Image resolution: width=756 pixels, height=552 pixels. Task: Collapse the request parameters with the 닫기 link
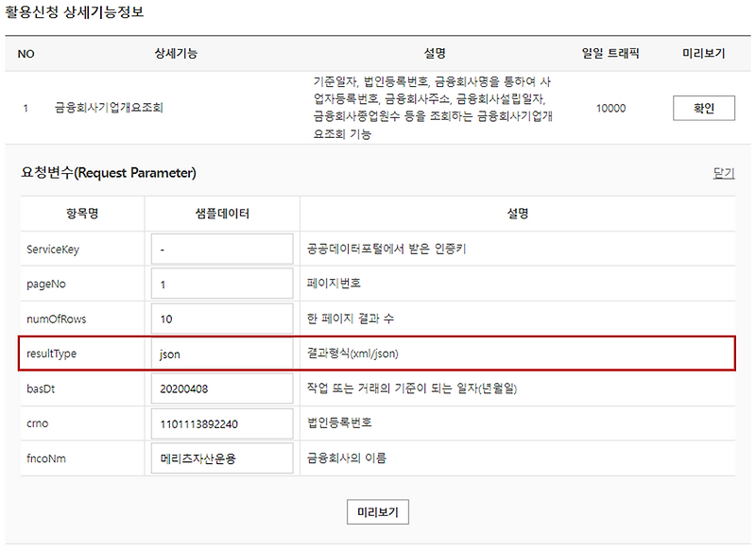(722, 174)
